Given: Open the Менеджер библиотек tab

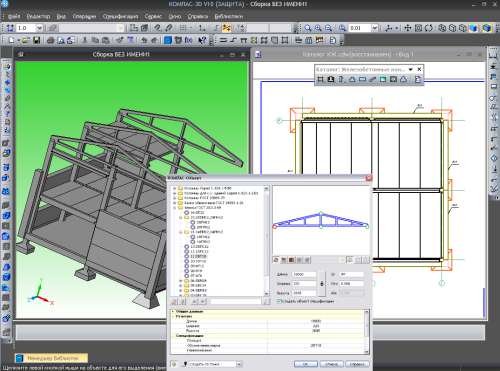Looking at the screenshot, I should [x=52, y=358].
